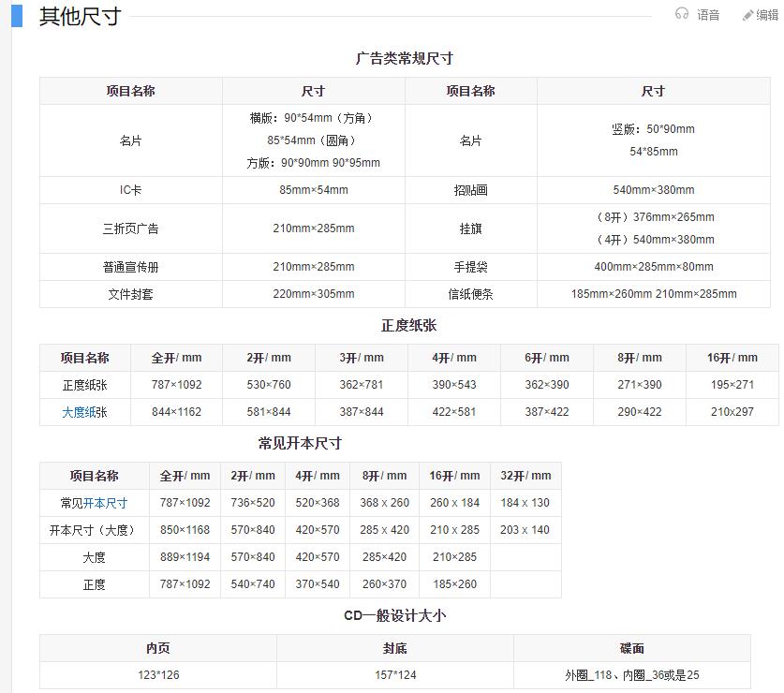Click the 362×781 cell
Viewport: 784px width, 693px height.
362,385
